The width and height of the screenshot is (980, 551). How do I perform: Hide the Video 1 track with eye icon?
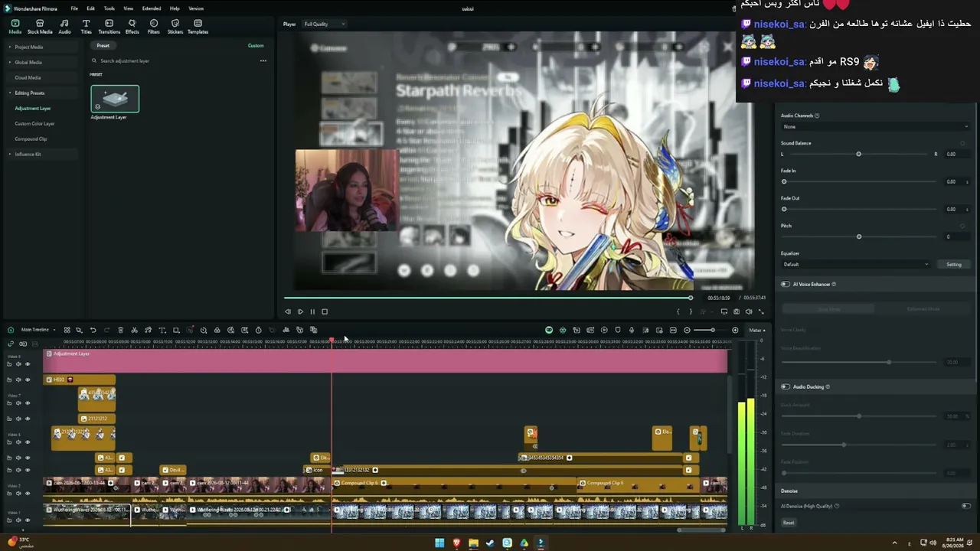point(28,520)
